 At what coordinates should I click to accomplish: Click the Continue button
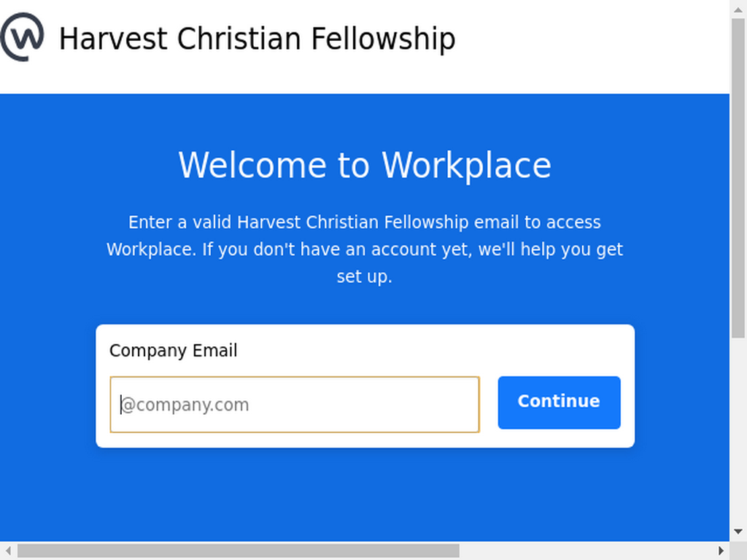pos(559,402)
